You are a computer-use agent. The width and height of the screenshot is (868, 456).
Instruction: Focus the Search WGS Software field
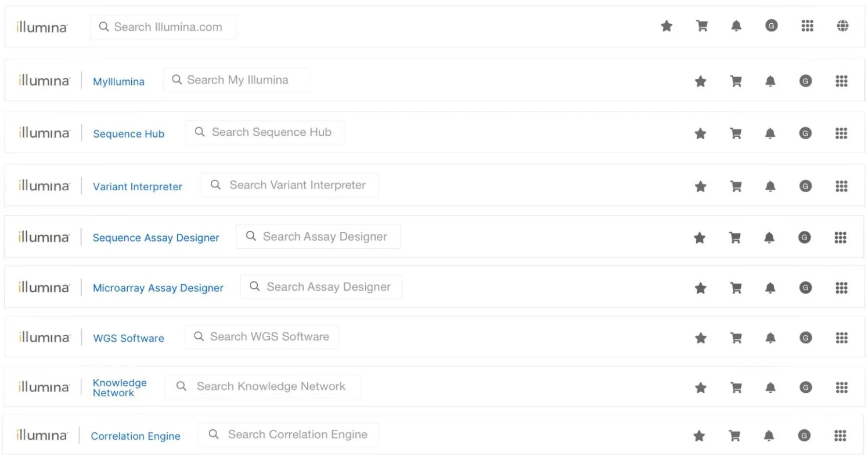pos(262,337)
